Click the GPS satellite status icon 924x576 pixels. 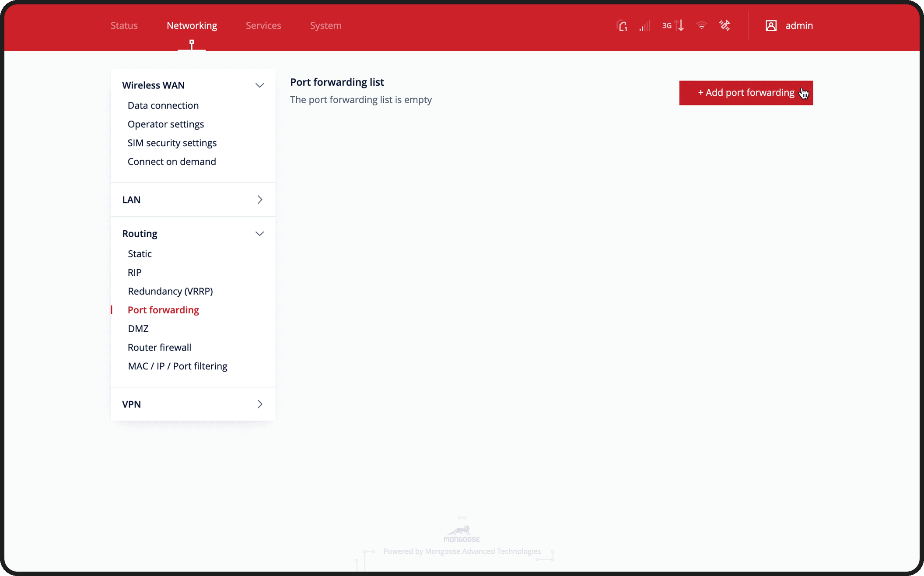pos(725,25)
